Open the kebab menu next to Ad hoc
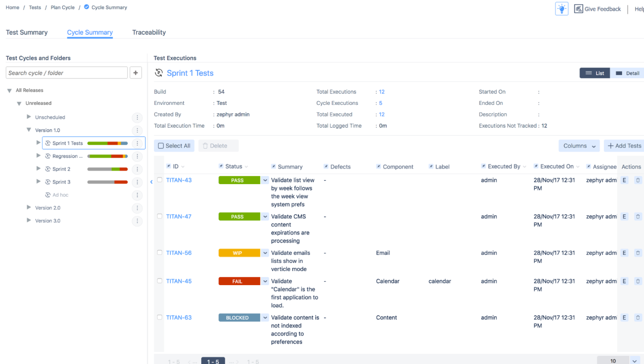The height and width of the screenshot is (364, 644). (137, 195)
